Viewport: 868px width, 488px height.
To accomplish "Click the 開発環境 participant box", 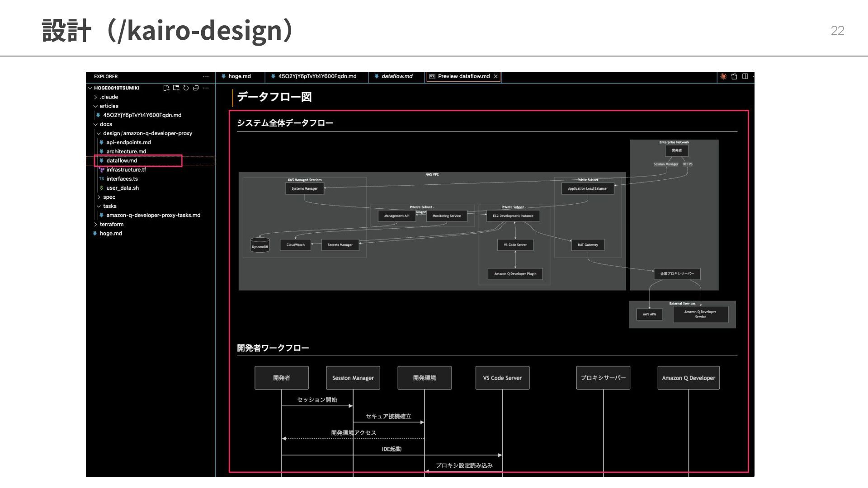I will [425, 378].
